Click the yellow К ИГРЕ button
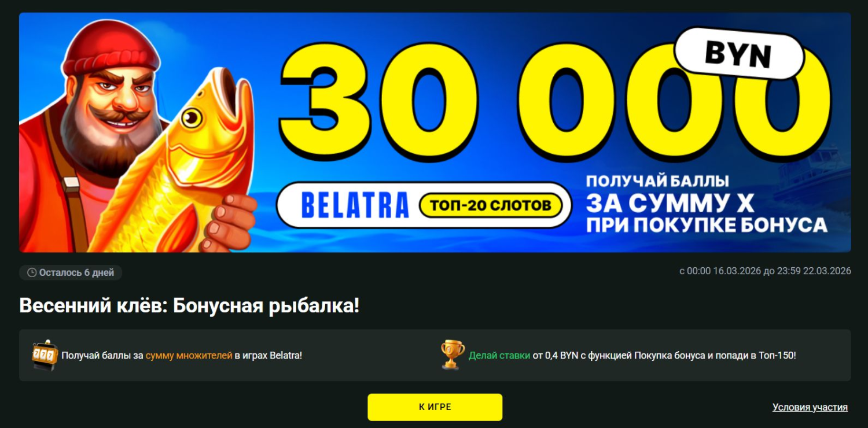This screenshot has height=428, width=868. [x=435, y=407]
